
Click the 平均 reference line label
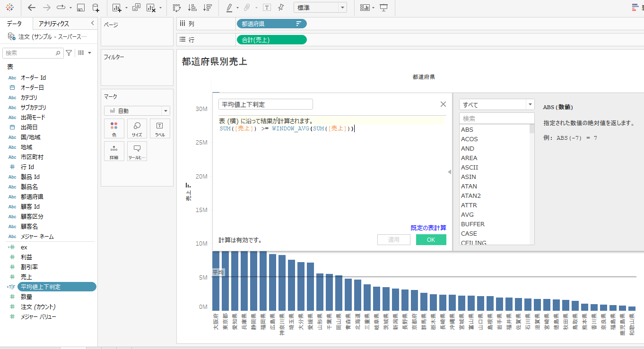[218, 272]
